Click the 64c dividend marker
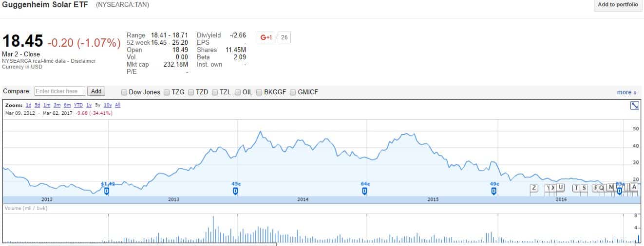 pos(364,191)
